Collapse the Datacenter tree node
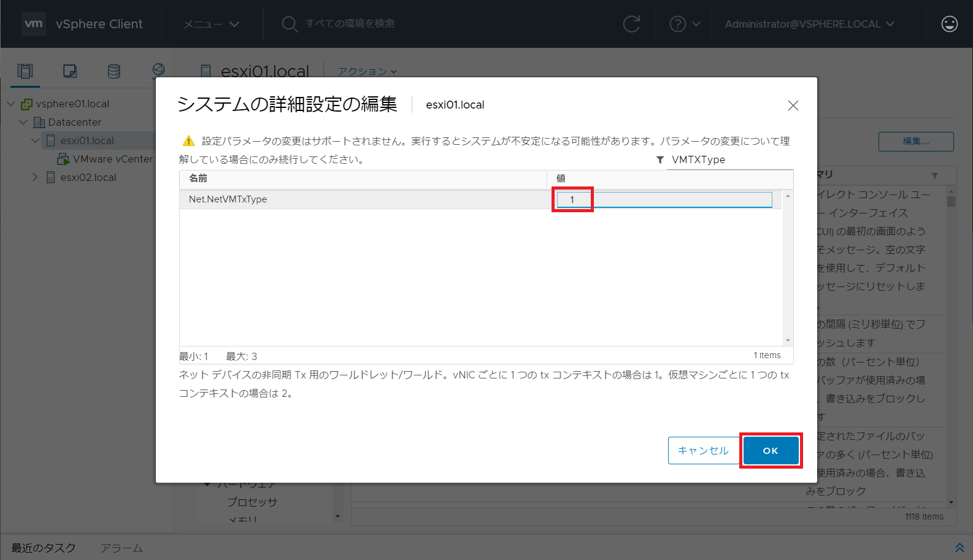 (23, 122)
